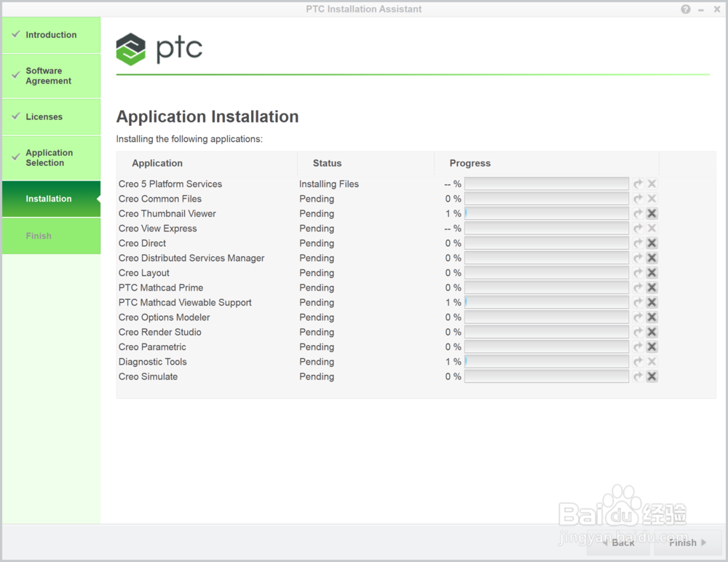Viewport: 728px width, 562px height.
Task: Click retry arrow for Creo View Express
Action: coord(638,229)
